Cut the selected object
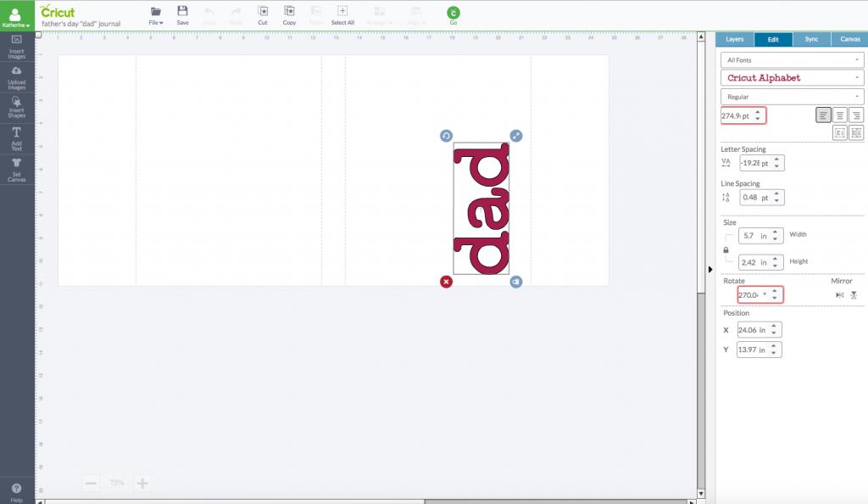The height and width of the screenshot is (504, 868). point(263,15)
